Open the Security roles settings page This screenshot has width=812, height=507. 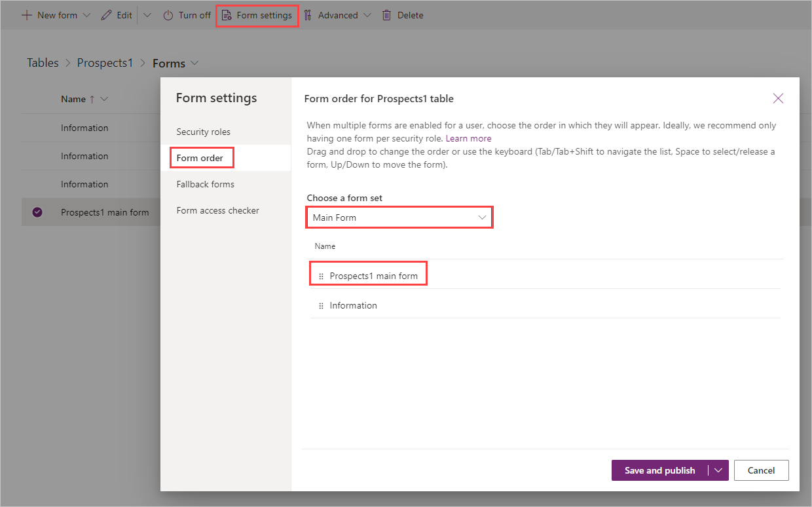tap(203, 132)
